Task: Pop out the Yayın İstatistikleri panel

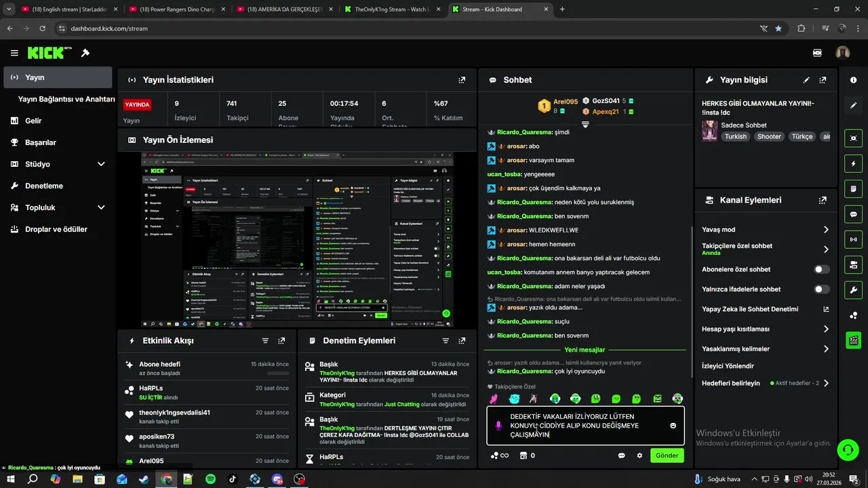Action: click(462, 80)
